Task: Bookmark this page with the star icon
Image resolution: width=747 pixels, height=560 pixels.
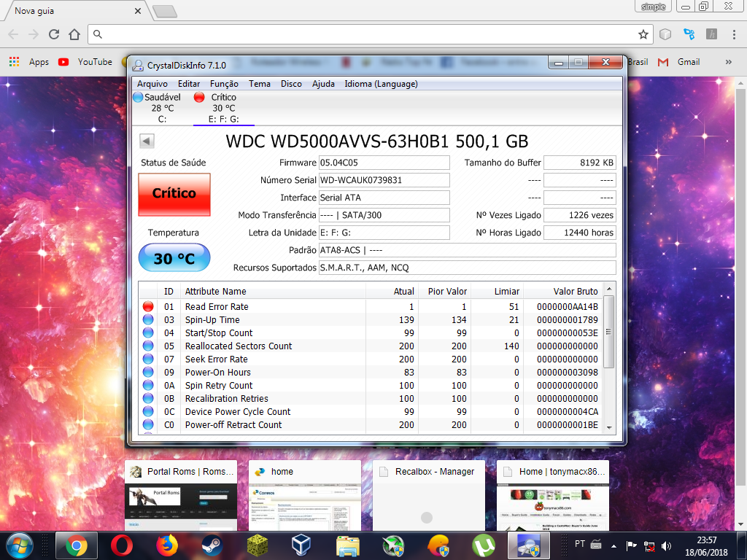Action: click(643, 34)
